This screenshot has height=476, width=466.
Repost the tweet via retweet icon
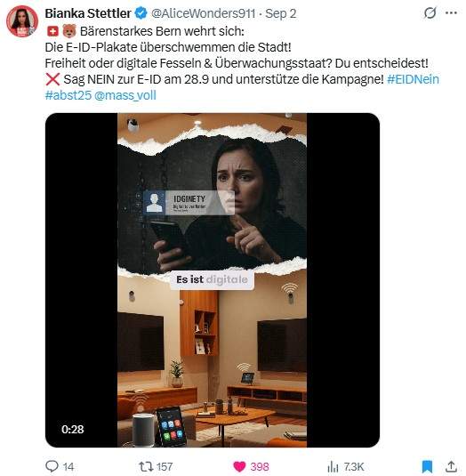pos(146,466)
